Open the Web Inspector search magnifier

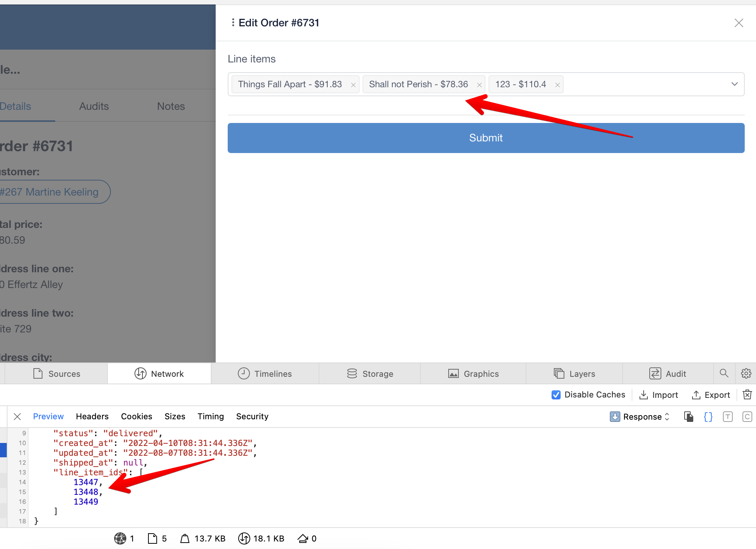724,373
